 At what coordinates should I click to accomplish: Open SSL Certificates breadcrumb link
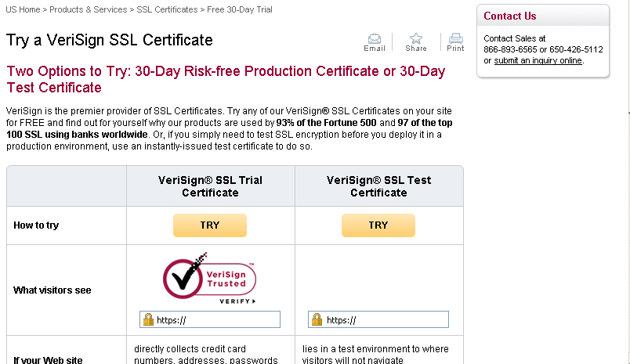pyautogui.click(x=167, y=9)
